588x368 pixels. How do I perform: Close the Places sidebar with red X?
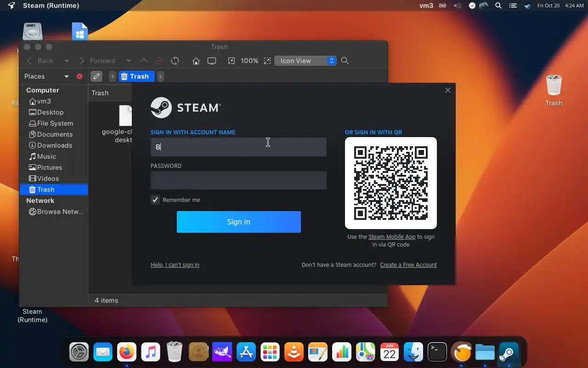[x=79, y=76]
